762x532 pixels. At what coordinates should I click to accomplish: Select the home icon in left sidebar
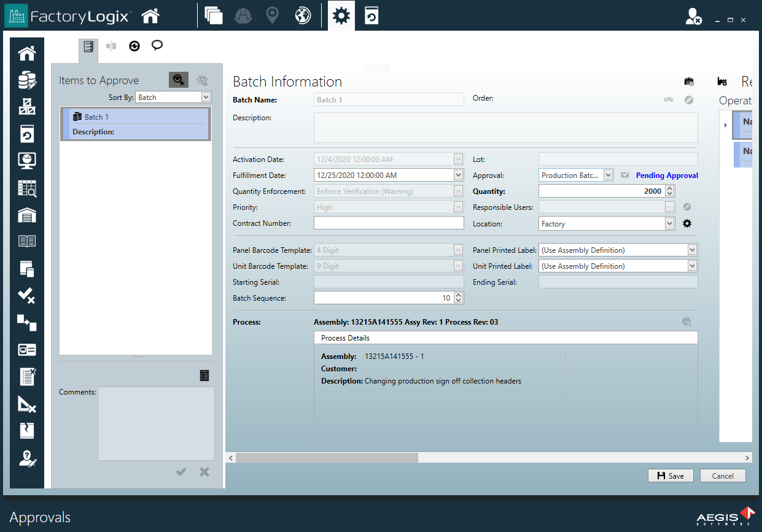(27, 53)
